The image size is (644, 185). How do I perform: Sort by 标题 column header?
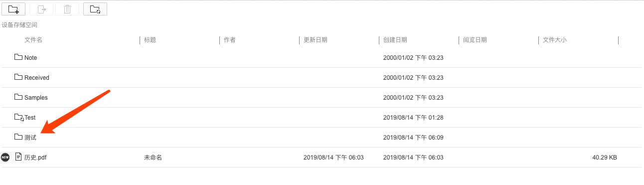tap(150, 40)
